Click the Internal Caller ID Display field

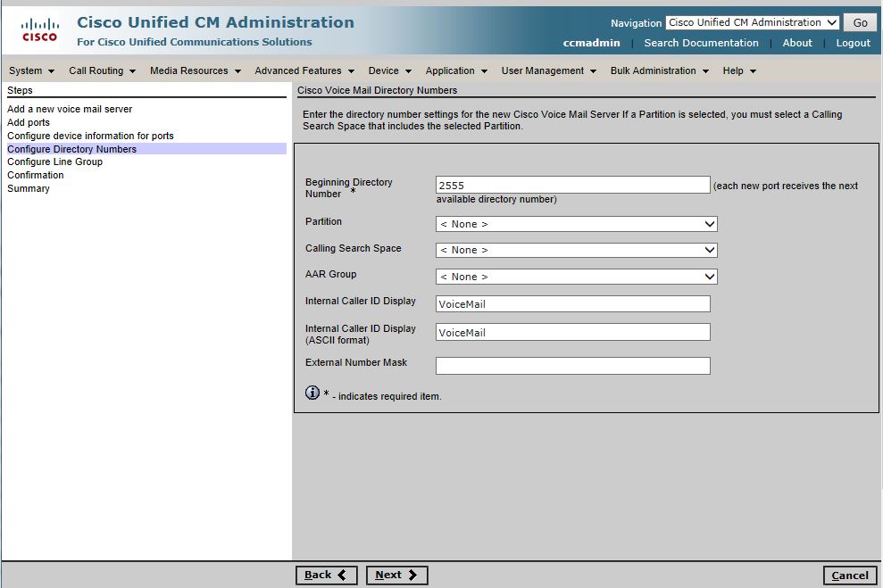(572, 304)
